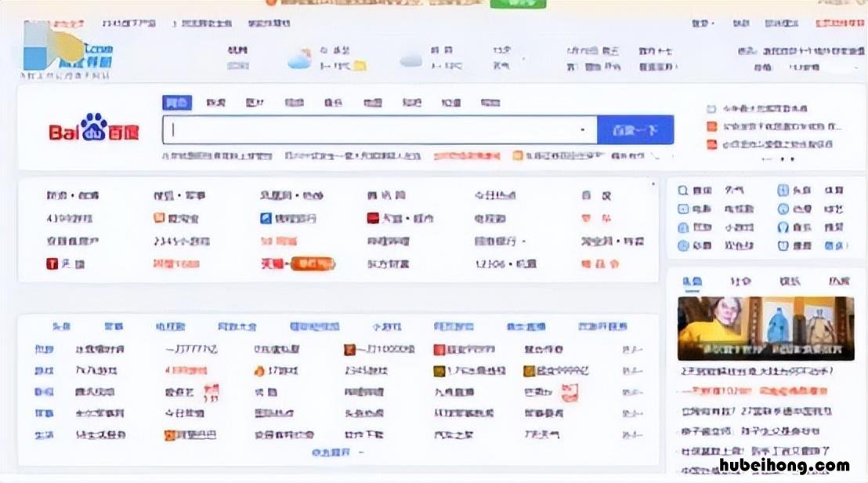868x483 pixels.
Task: Click the headphone icon in right shortcut panel
Action: coord(783,227)
